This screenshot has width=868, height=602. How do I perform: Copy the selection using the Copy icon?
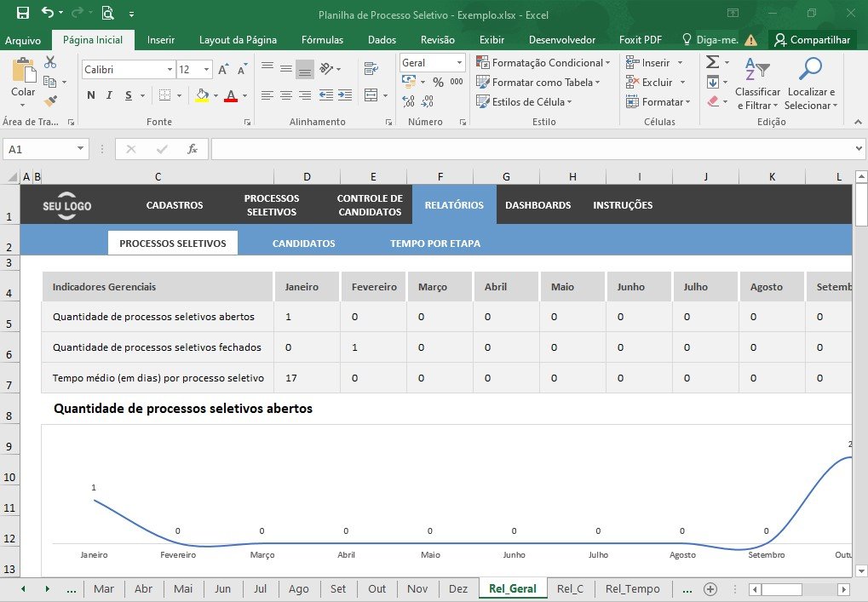[x=49, y=82]
